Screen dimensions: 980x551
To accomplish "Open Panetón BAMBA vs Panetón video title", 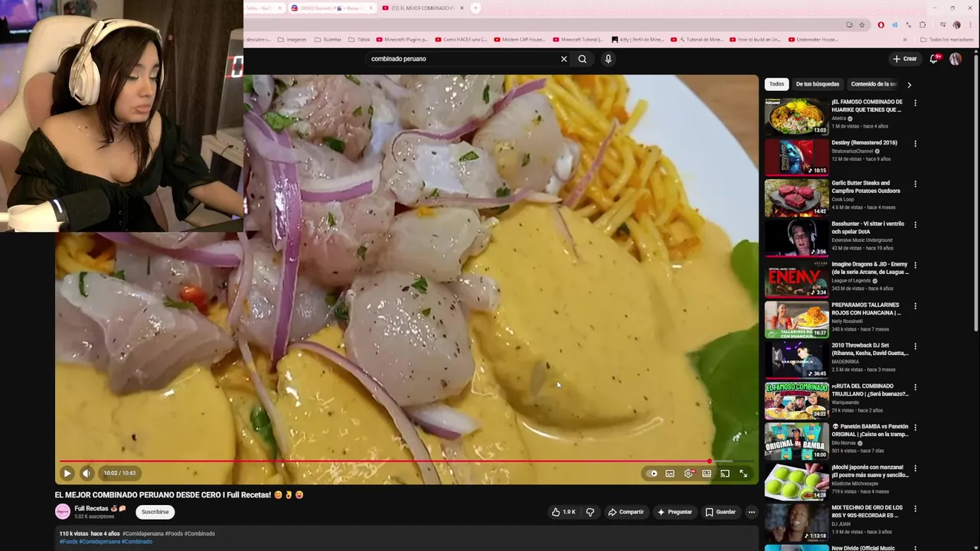I will pyautogui.click(x=870, y=430).
